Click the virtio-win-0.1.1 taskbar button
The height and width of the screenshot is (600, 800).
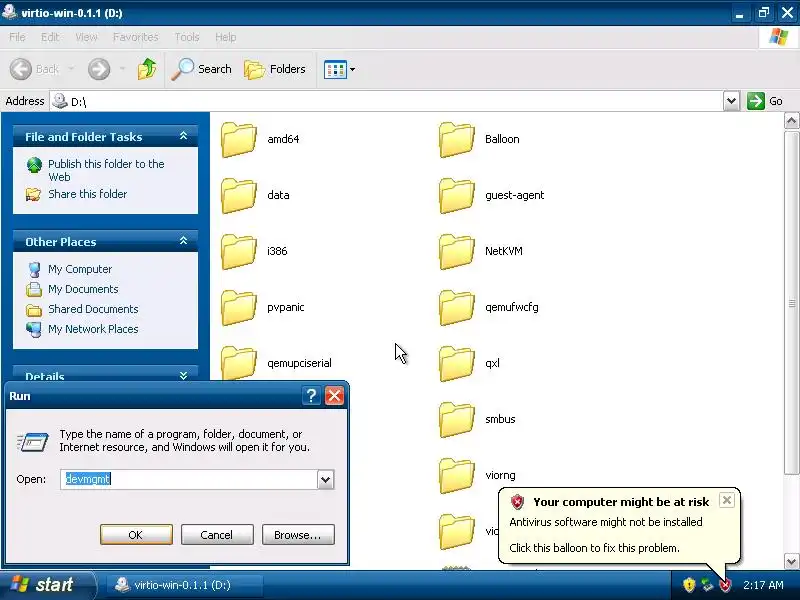184,585
